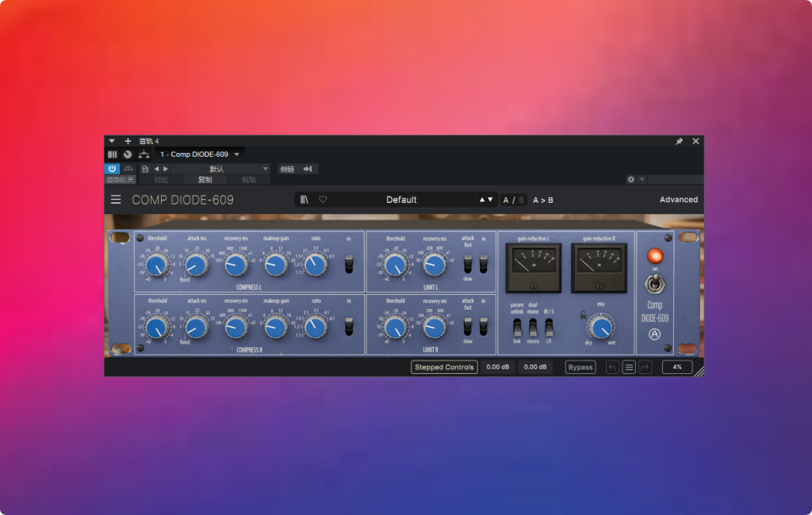Grab the window resize handle corner
The height and width of the screenshot is (515, 812).
[699, 371]
